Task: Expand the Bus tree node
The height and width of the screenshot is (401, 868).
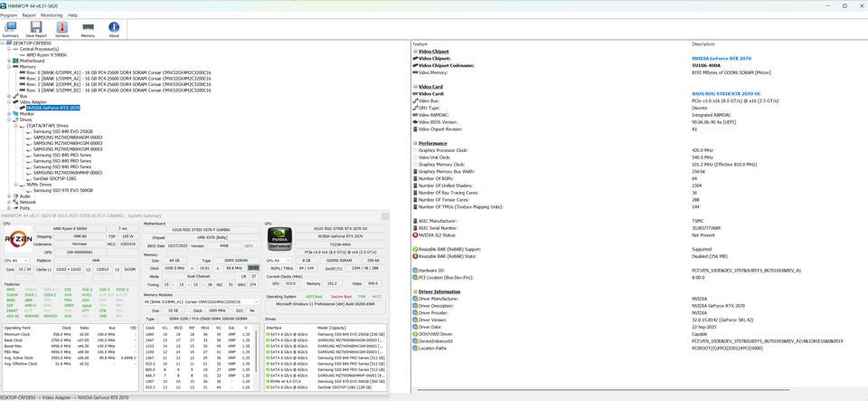Action: [x=9, y=96]
